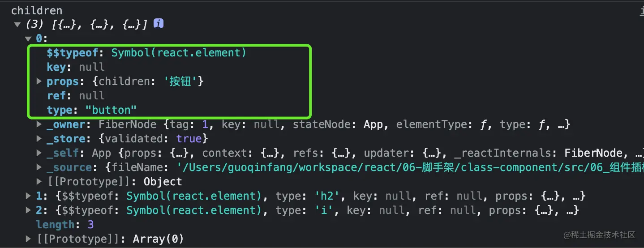644x248 pixels.
Task: Click the length: 3 property
Action: click(65, 225)
